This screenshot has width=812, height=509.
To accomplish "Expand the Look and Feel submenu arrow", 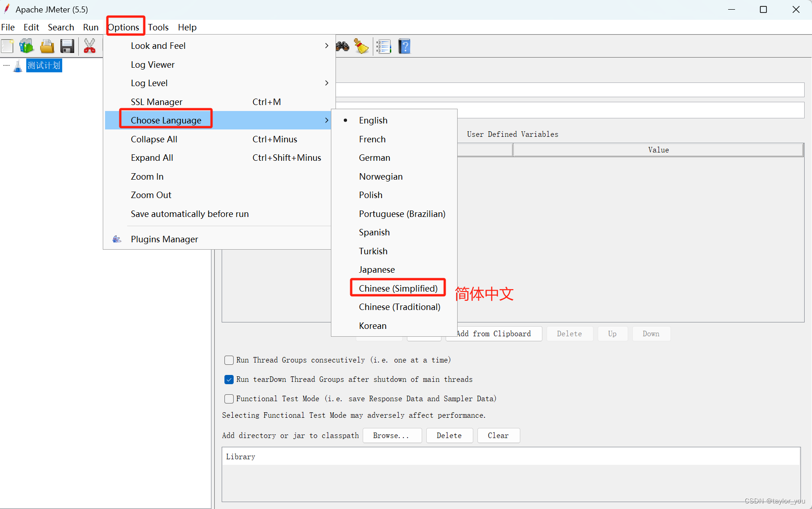I will 326,46.
